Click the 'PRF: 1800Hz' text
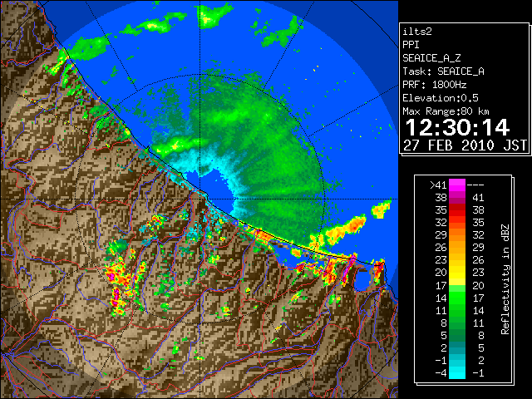The image size is (532, 399). [x=434, y=85]
